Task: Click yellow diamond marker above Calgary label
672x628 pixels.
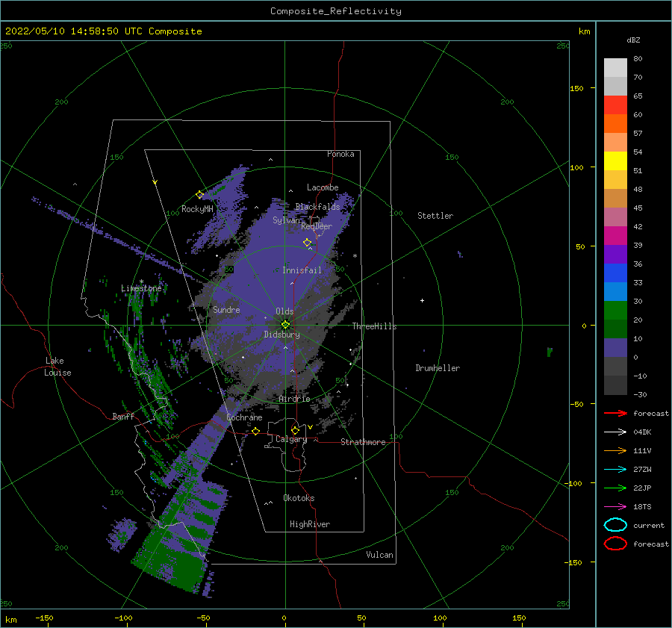Action: [x=295, y=430]
